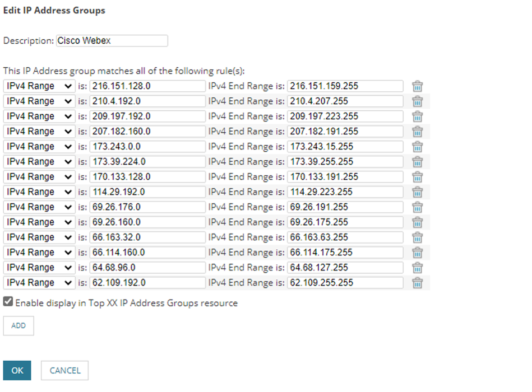Delete the 64.68.96.0 range rule

click(x=417, y=268)
